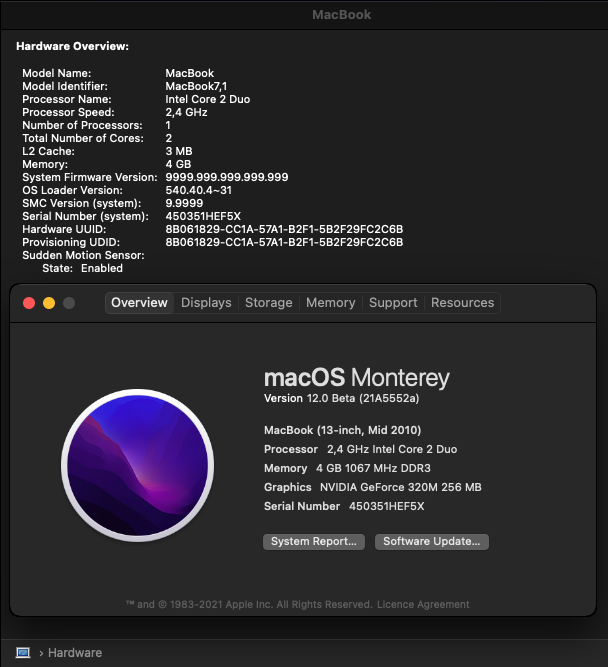Click the Sudden Motion Sensor label
This screenshot has width=608, height=667.
click(x=83, y=255)
